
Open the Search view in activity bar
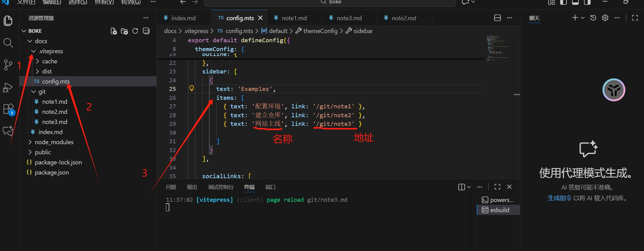[x=8, y=43]
